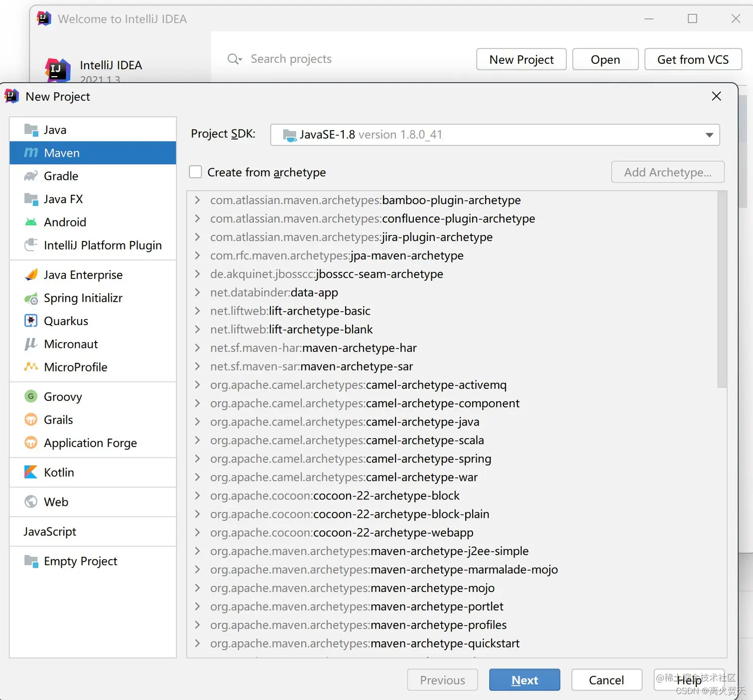Click the IntelliJ IDEA logo in Welcome window
The width and height of the screenshot is (753, 700).
[57, 70]
